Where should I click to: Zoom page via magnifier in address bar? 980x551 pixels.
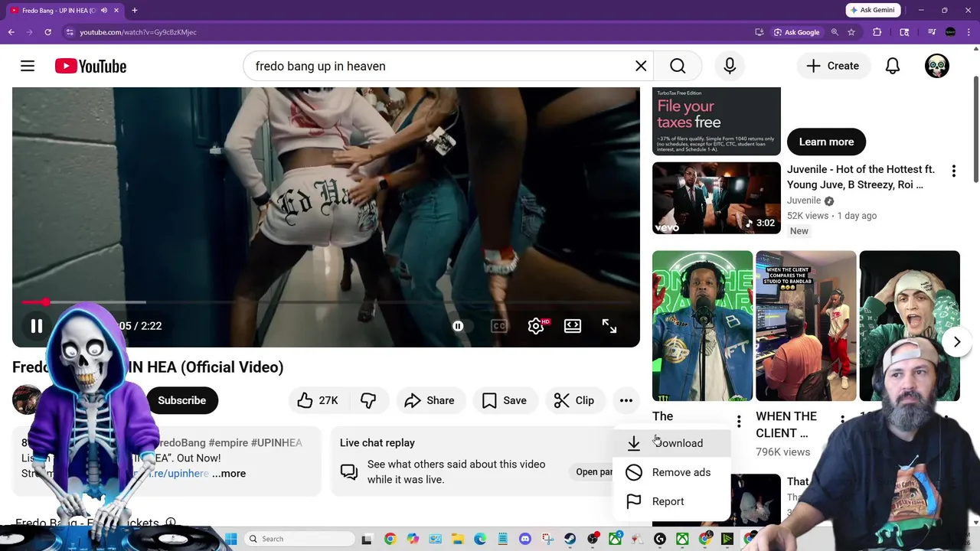pos(835,32)
